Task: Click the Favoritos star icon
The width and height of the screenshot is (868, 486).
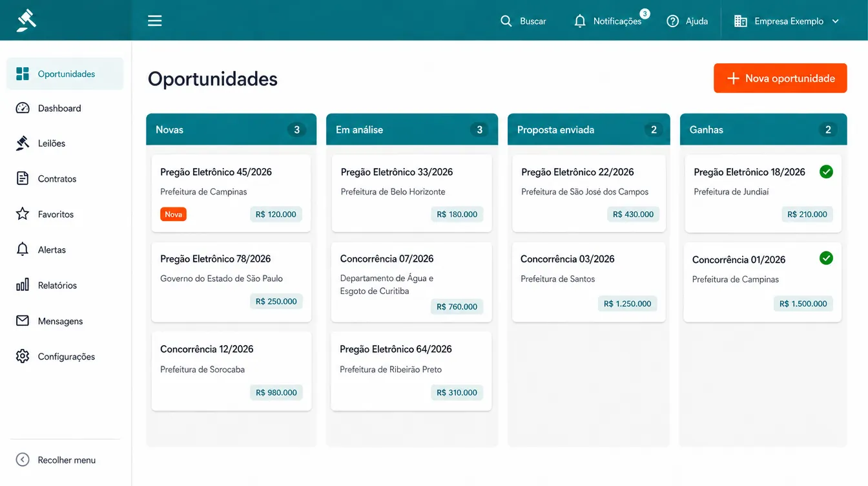Action: point(23,214)
